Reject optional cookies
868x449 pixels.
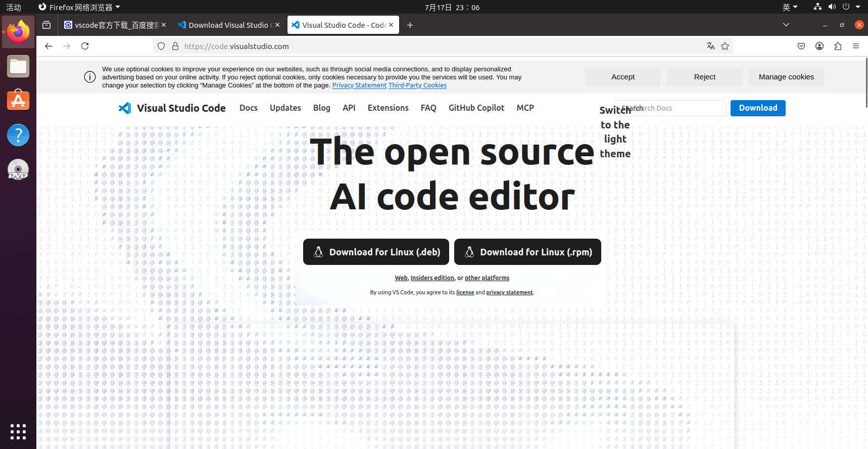[x=705, y=77]
